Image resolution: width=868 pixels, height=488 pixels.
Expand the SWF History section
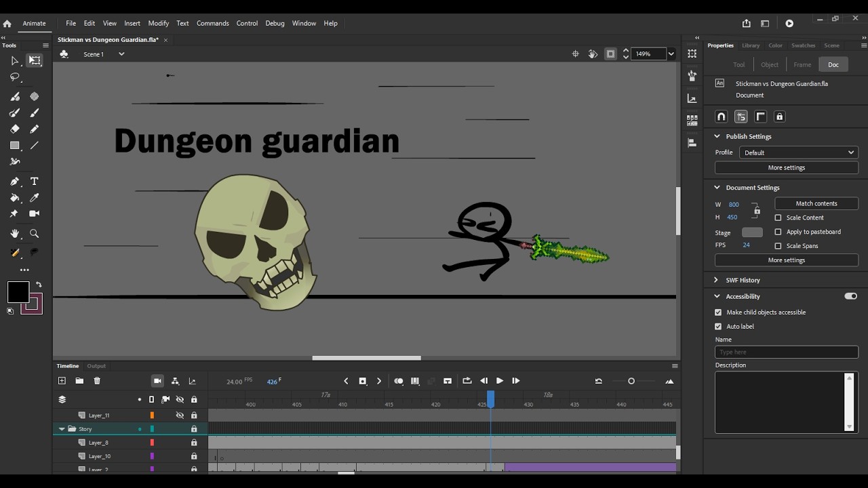(x=717, y=280)
